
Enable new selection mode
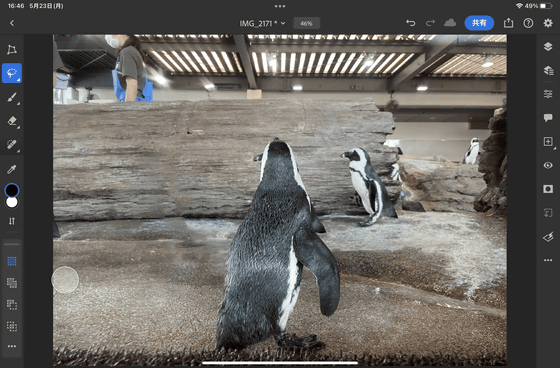pyautogui.click(x=12, y=261)
